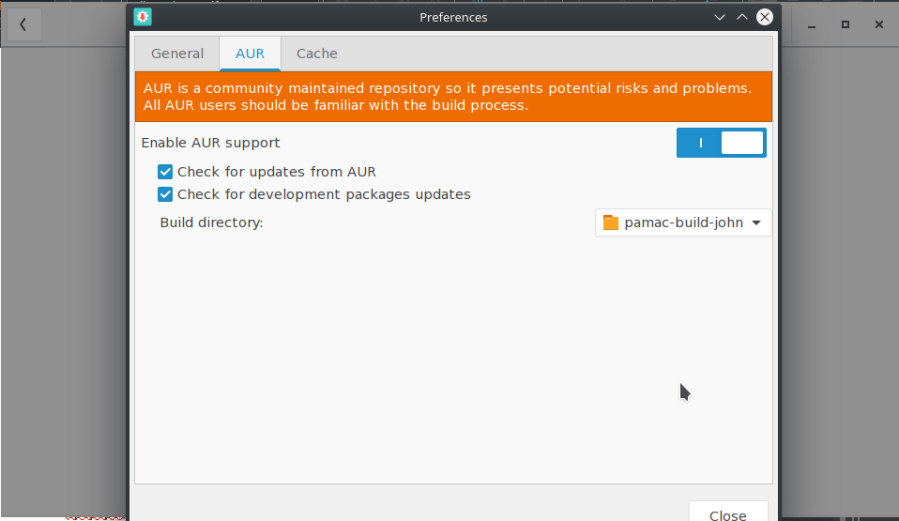Click the Build directory label
The height and width of the screenshot is (521, 899).
coord(211,222)
